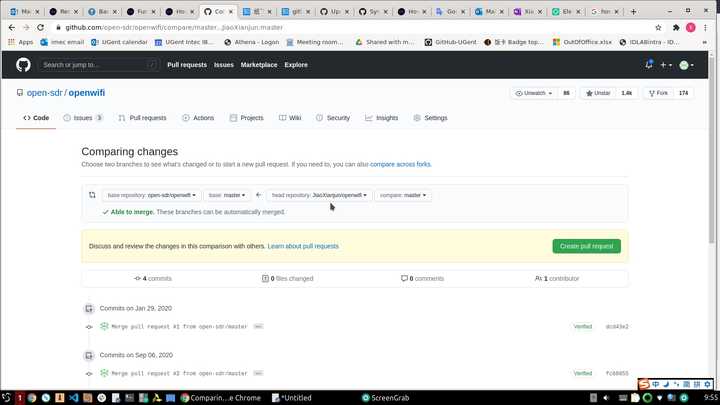Open Learn about pull requests link
This screenshot has height=405, width=720.
303,247
